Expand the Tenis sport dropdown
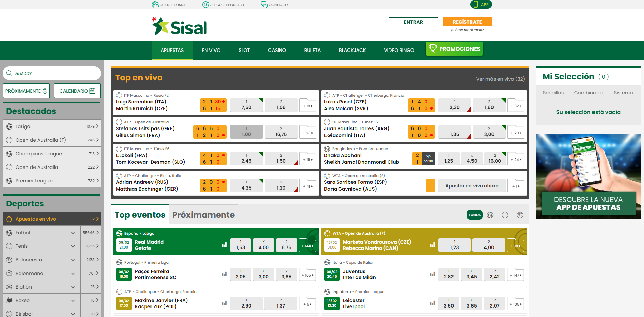Screen dimensions: 644x317 pos(73,246)
